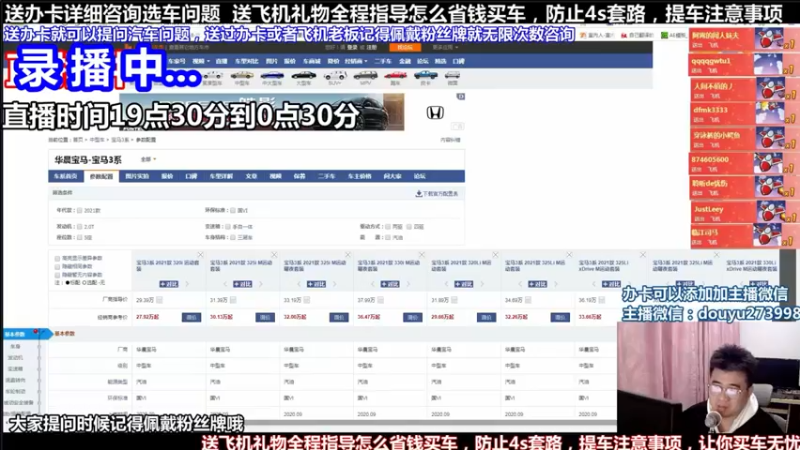Click the download icon for 下载官方配置表

tap(418, 193)
